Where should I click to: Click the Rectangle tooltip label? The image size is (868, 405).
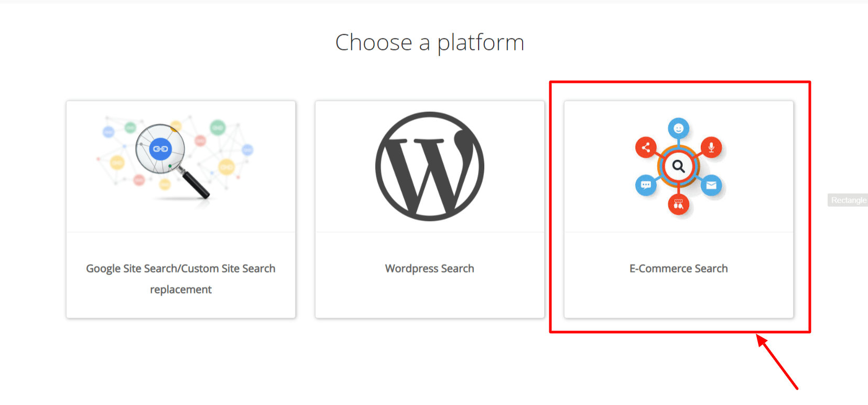click(x=848, y=200)
